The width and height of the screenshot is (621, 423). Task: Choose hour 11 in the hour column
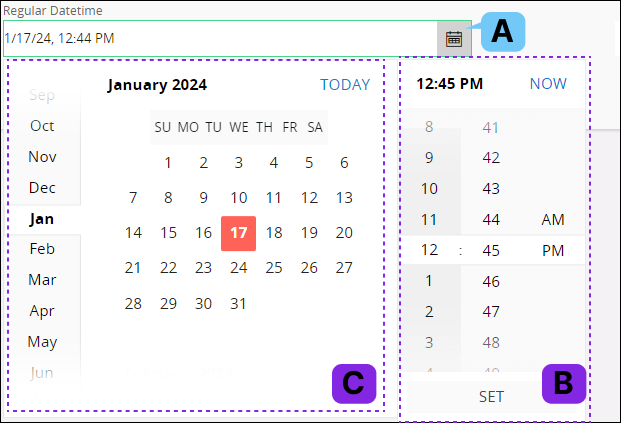429,219
